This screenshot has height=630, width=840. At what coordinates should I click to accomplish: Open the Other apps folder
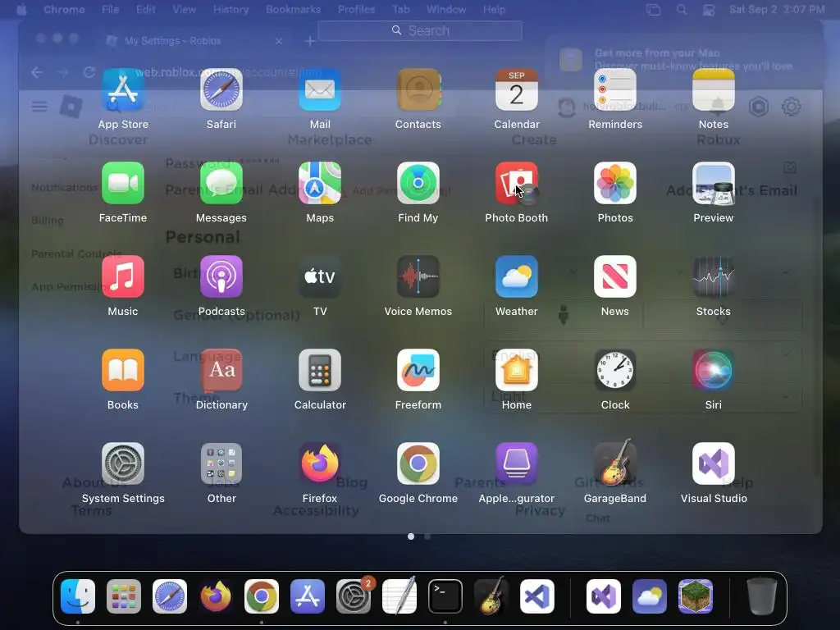pyautogui.click(x=221, y=463)
